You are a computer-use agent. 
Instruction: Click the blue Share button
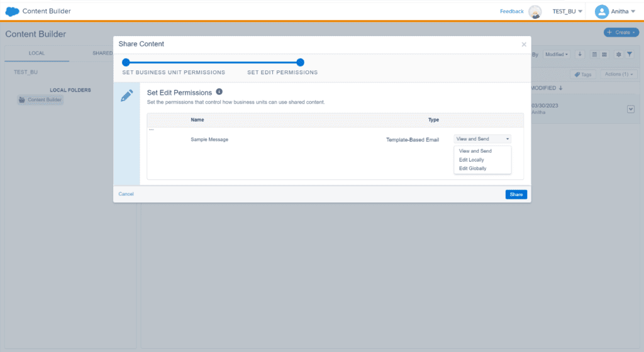tap(516, 194)
